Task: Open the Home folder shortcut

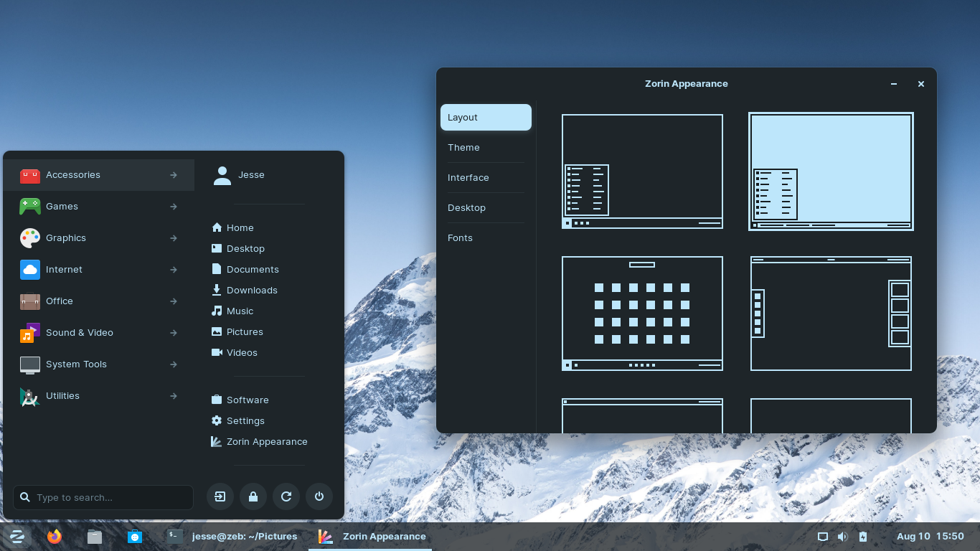Action: tap(232, 227)
